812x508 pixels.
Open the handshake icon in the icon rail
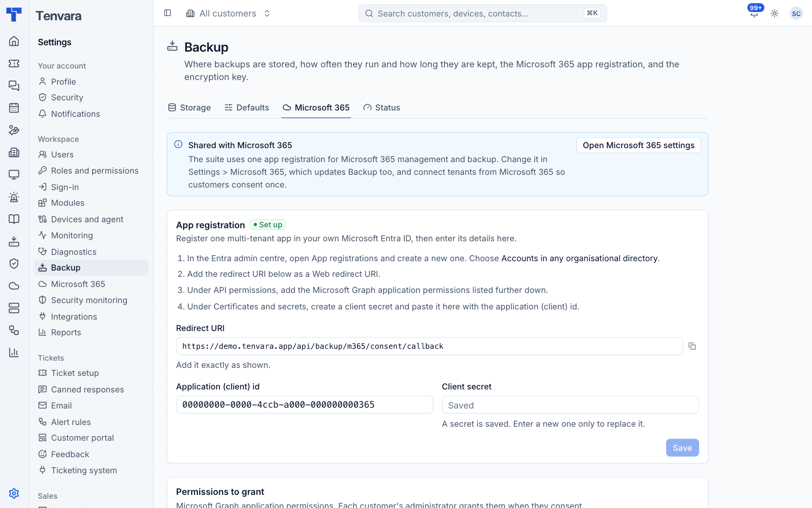pyautogui.click(x=14, y=130)
